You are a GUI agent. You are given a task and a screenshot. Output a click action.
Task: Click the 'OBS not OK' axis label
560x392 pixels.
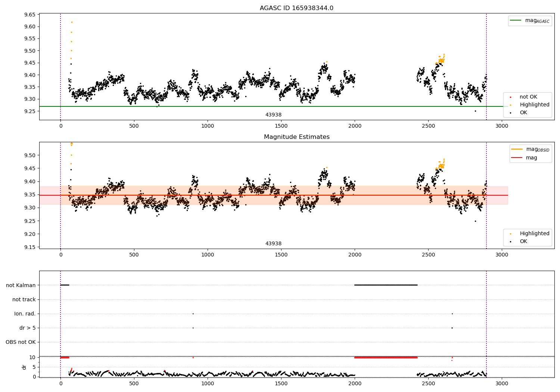coord(21,342)
